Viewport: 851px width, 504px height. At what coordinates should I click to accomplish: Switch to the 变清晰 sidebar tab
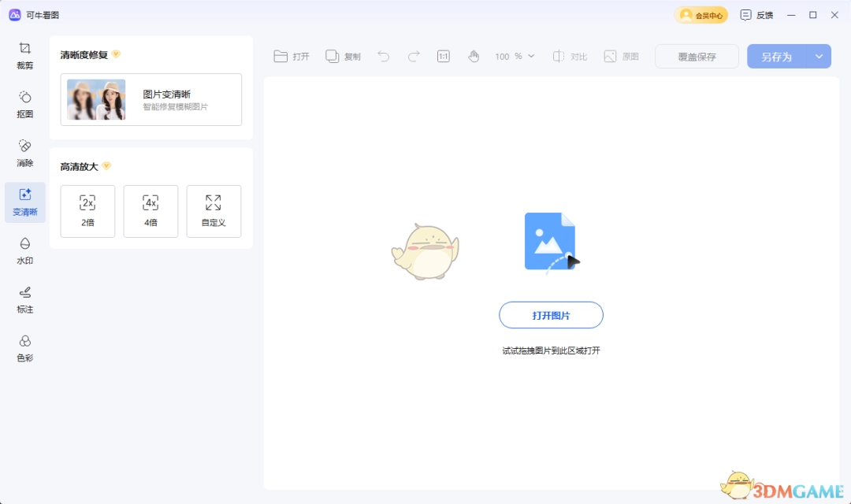pos(24,202)
